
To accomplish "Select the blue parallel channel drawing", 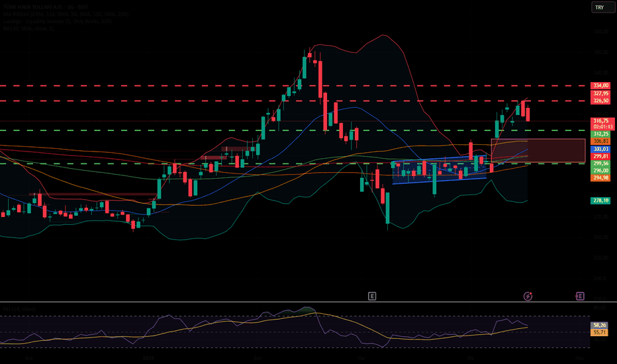I will click(440, 170).
